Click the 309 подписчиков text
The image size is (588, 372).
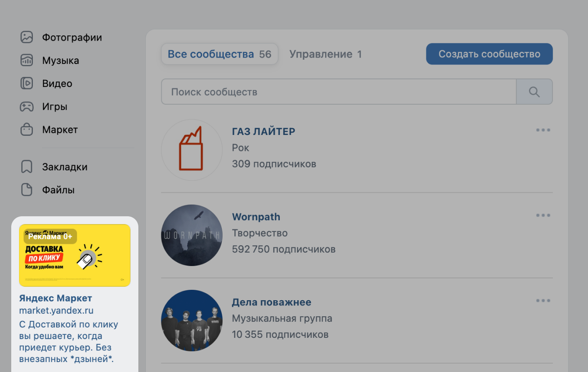[274, 164]
